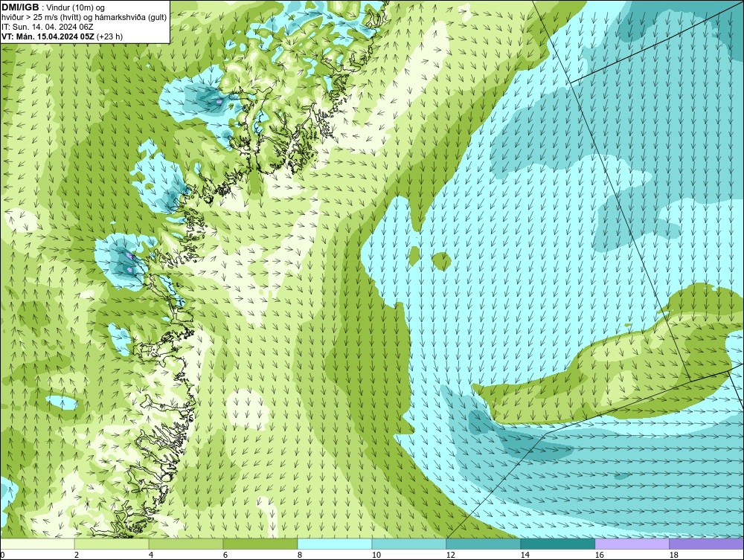The image size is (744, 560).
Task: Click the legend value 4
Action: click(x=151, y=555)
